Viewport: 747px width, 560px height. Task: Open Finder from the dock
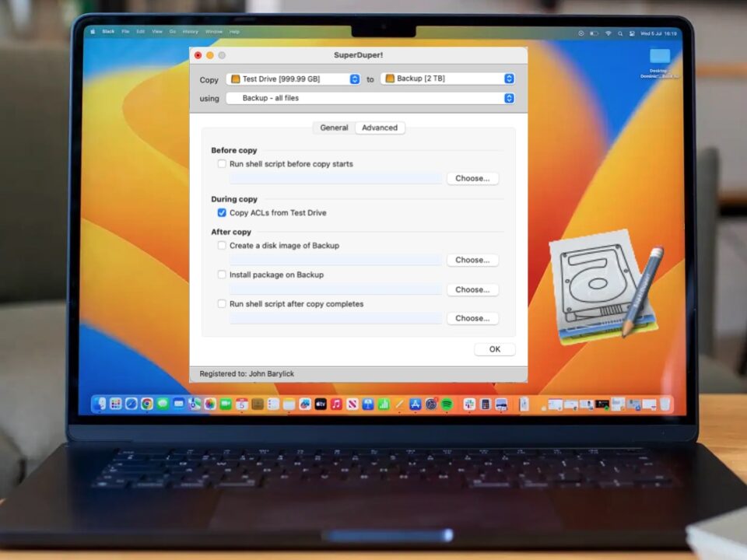[x=100, y=404]
